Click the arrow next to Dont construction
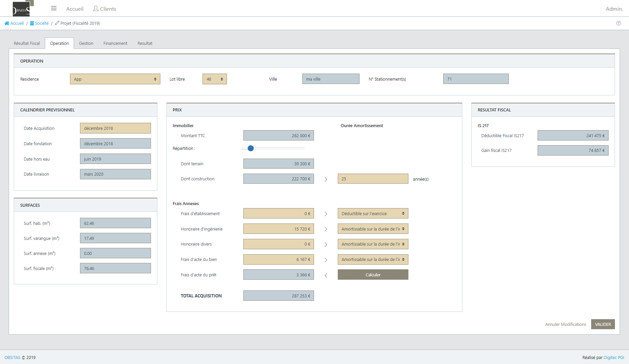The height and width of the screenshot is (364, 629). click(x=326, y=179)
